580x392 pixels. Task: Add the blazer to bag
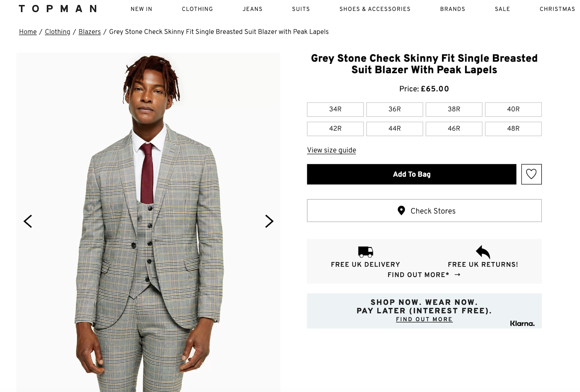pyautogui.click(x=411, y=174)
